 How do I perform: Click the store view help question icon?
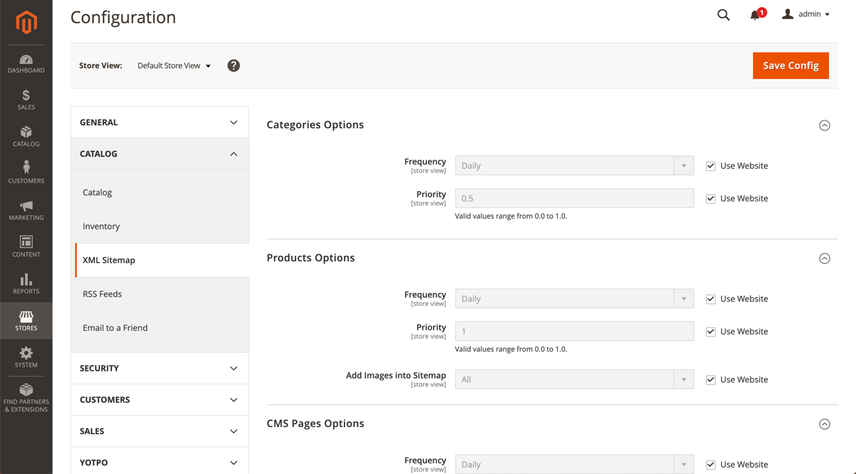(233, 66)
